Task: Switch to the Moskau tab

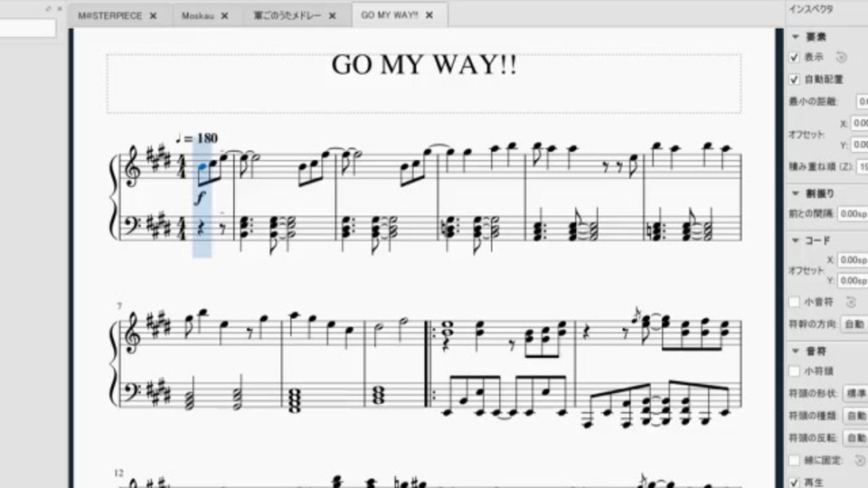Action: [198, 16]
